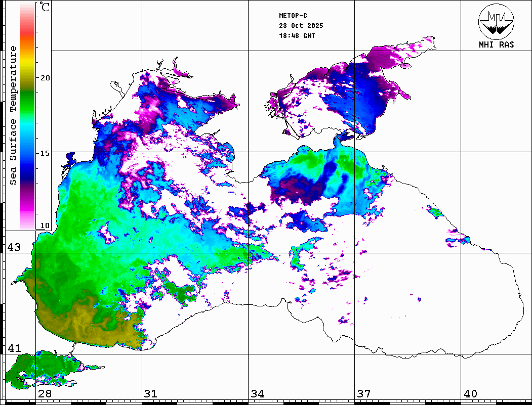Click the °C unit symbol above the scale
532x405 pixels.
point(45,8)
